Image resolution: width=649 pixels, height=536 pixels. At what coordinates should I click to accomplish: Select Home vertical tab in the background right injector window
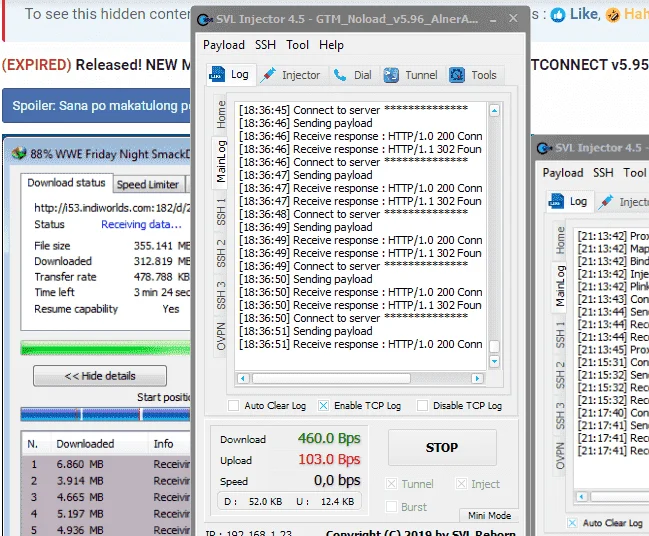point(560,240)
